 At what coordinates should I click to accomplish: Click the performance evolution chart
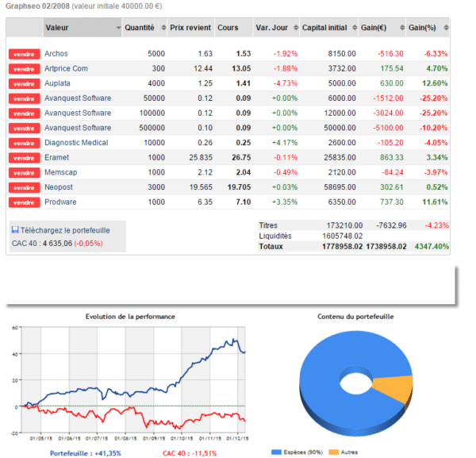[133, 379]
